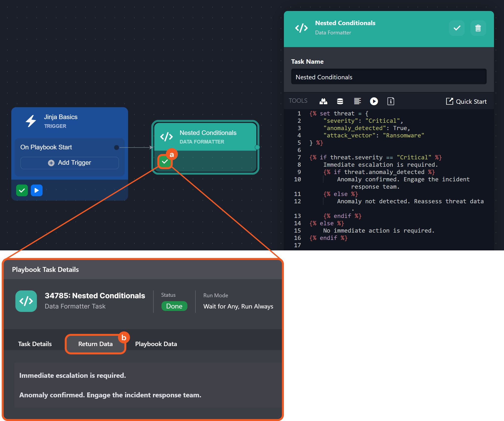The image size is (504, 421).
Task: Open the database stack tool
Action: pos(340,101)
